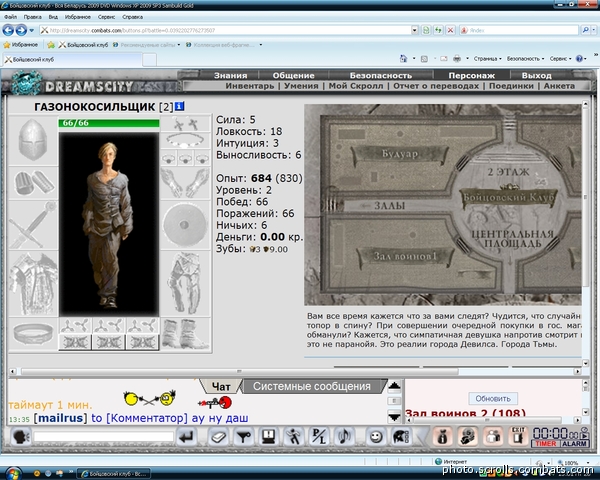The width and height of the screenshot is (600, 480).
Task: Click the browser Back button
Action: pos(8,30)
